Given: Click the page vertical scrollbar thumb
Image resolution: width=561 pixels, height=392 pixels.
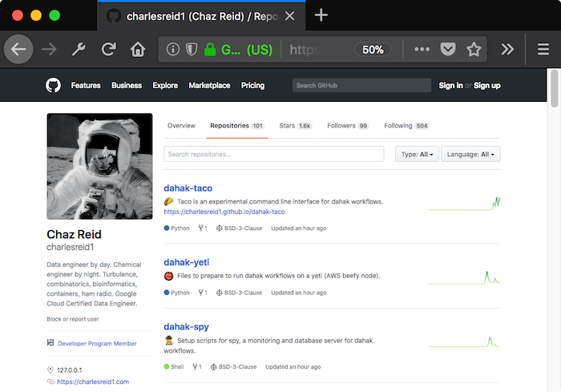Looking at the screenshot, I should pos(555,88).
